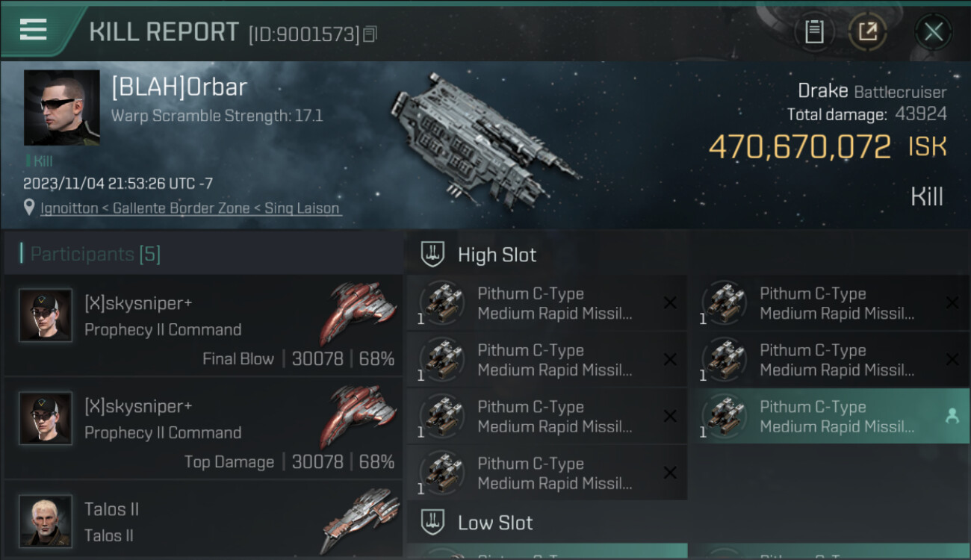Viewport: 971px width, 560px height.
Task: Copy the kill report ID
Action: 370,34
